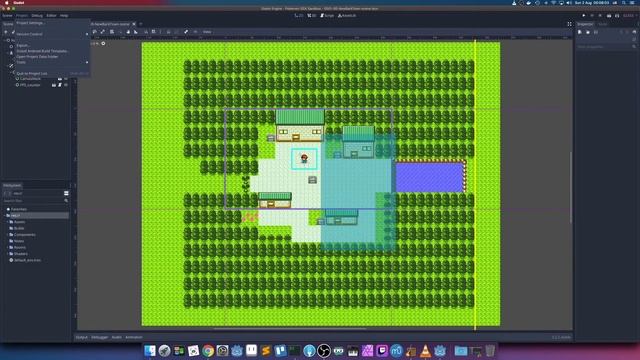640x360 pixels.
Task: Select the CanvasLayer node
Action: tap(30, 78)
